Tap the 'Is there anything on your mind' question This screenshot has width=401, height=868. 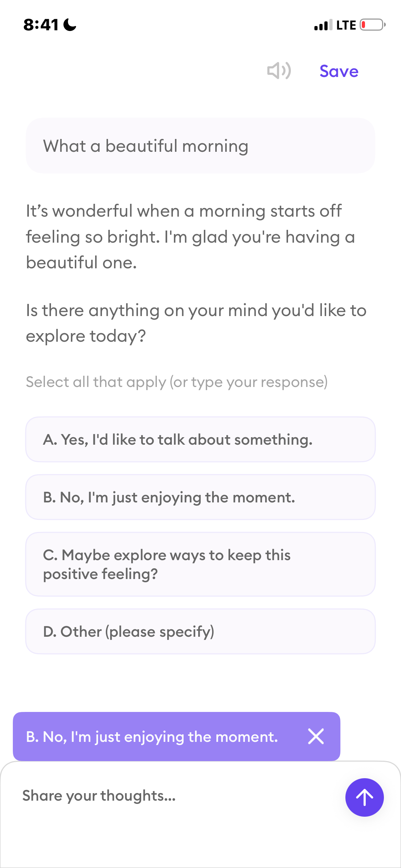196,323
